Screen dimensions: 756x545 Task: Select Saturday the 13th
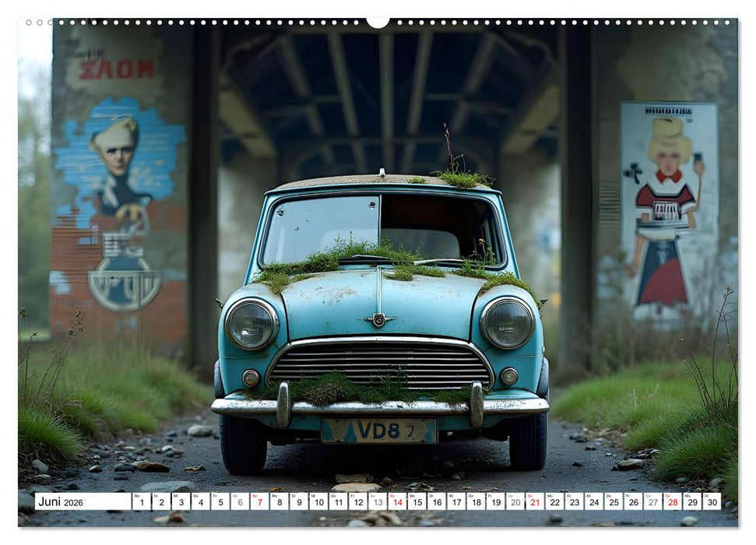coord(377,505)
